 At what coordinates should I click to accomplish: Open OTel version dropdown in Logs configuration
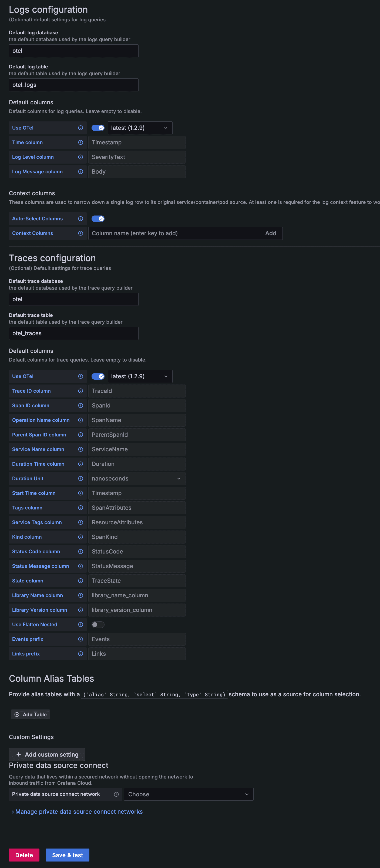(140, 128)
